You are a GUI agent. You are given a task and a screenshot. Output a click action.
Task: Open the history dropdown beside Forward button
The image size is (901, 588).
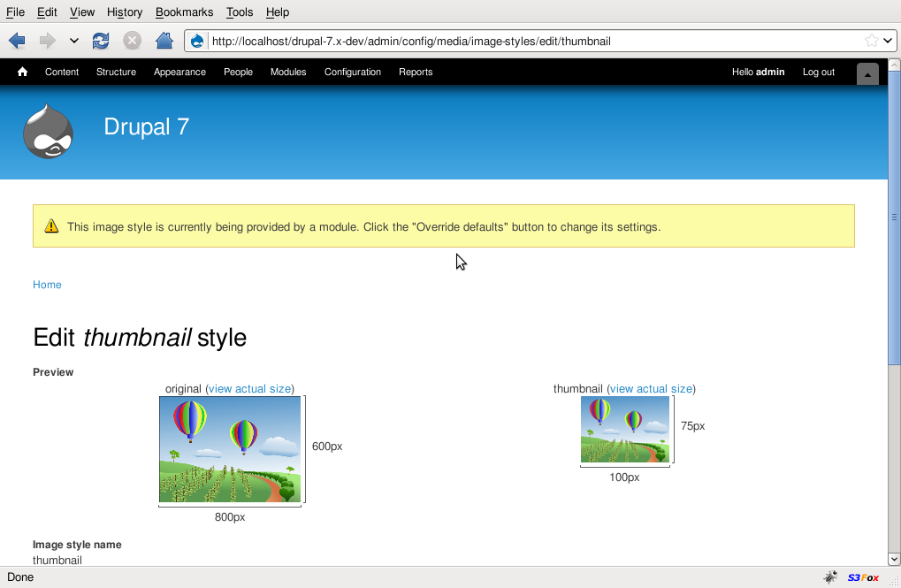pos(74,41)
